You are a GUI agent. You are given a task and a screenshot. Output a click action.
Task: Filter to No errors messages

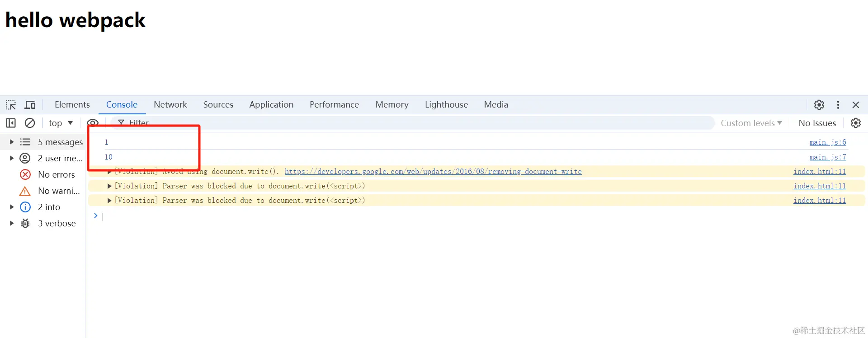56,174
